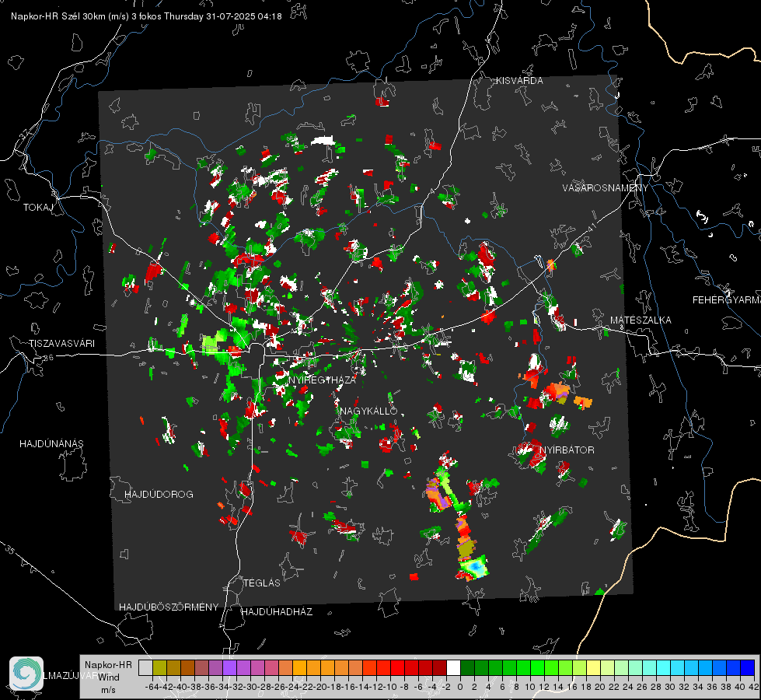Click the road number 36 near Tiszavasvári
This screenshot has height=700, width=761.
(48, 358)
